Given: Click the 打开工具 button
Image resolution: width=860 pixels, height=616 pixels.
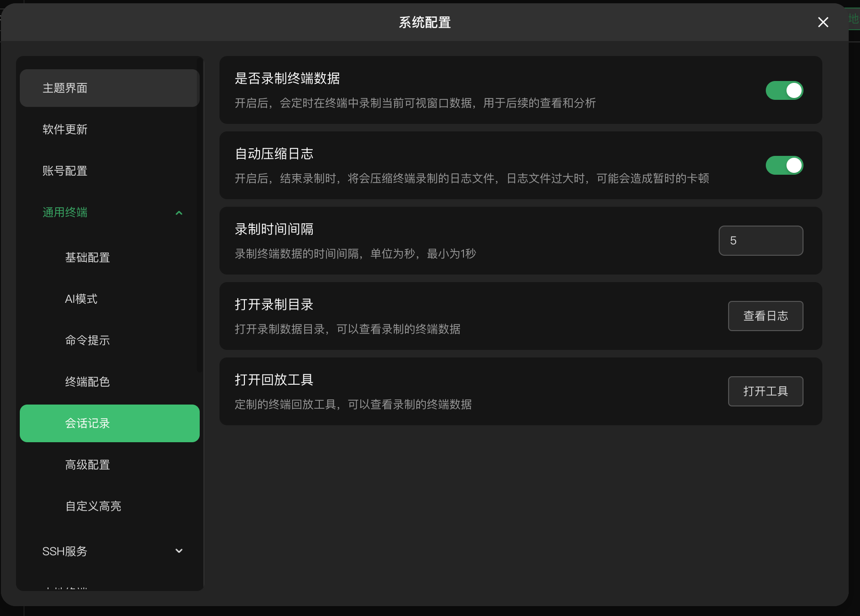Looking at the screenshot, I should point(765,391).
